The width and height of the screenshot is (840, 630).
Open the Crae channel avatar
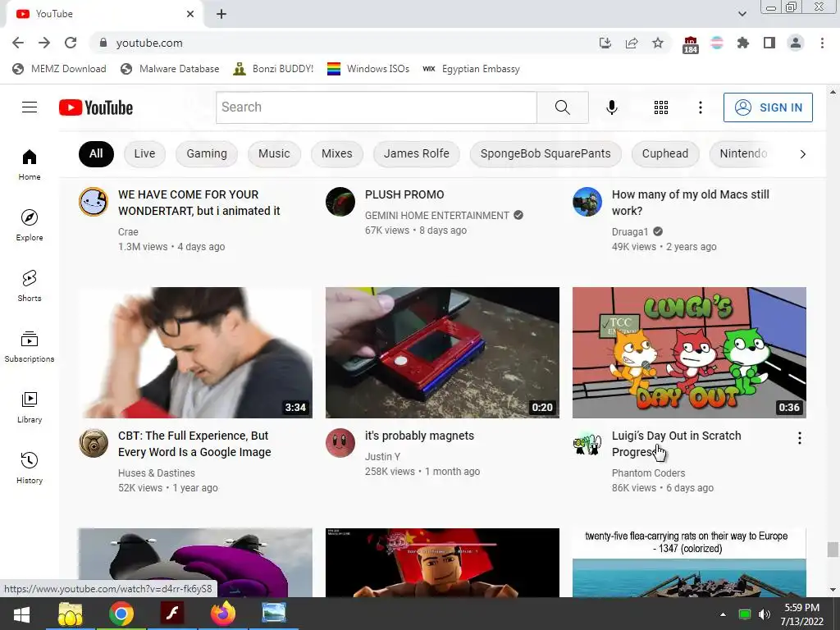(x=94, y=202)
